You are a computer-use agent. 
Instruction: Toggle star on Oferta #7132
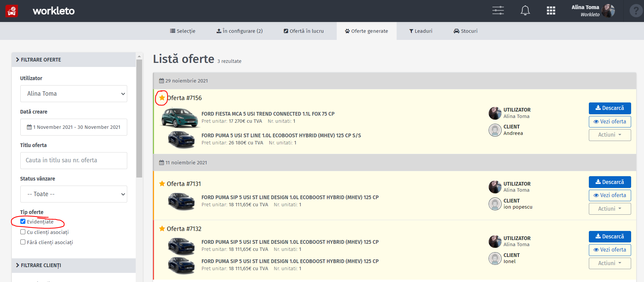click(x=162, y=229)
